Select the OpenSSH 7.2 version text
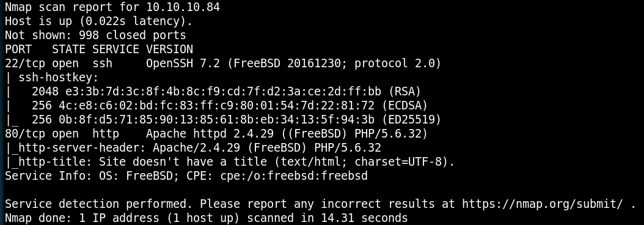Screen dimensions: 644x225 point(183,64)
